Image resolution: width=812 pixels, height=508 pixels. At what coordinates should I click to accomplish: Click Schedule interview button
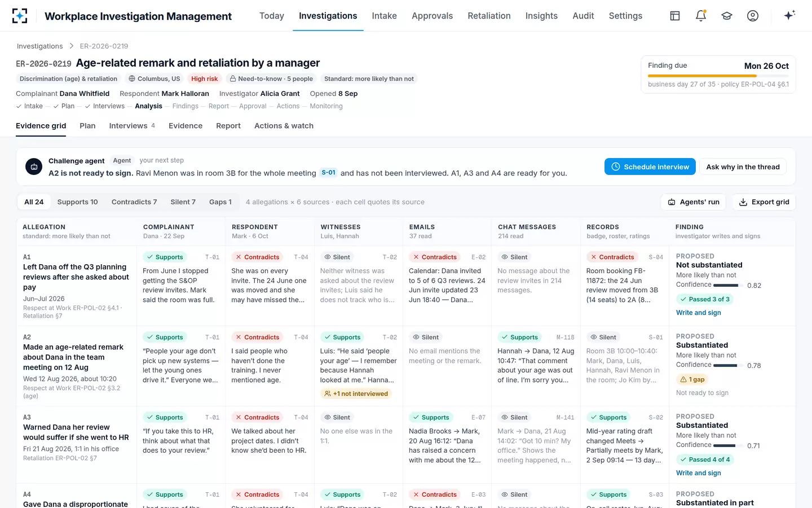click(x=650, y=167)
